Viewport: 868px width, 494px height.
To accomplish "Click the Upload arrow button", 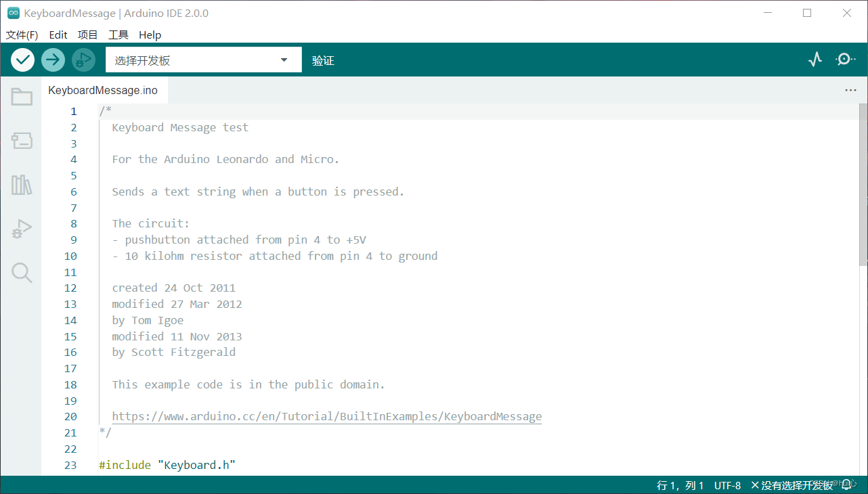I will [x=53, y=60].
